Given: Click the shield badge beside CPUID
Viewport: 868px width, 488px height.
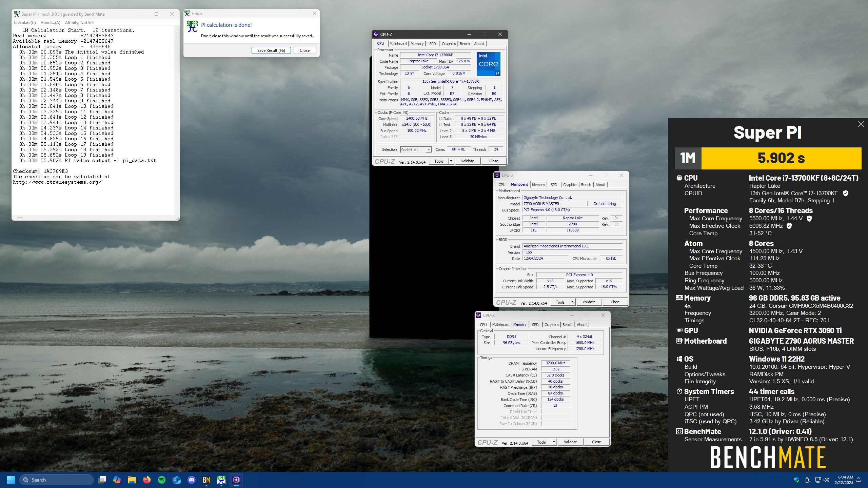Looking at the screenshot, I should [x=846, y=193].
